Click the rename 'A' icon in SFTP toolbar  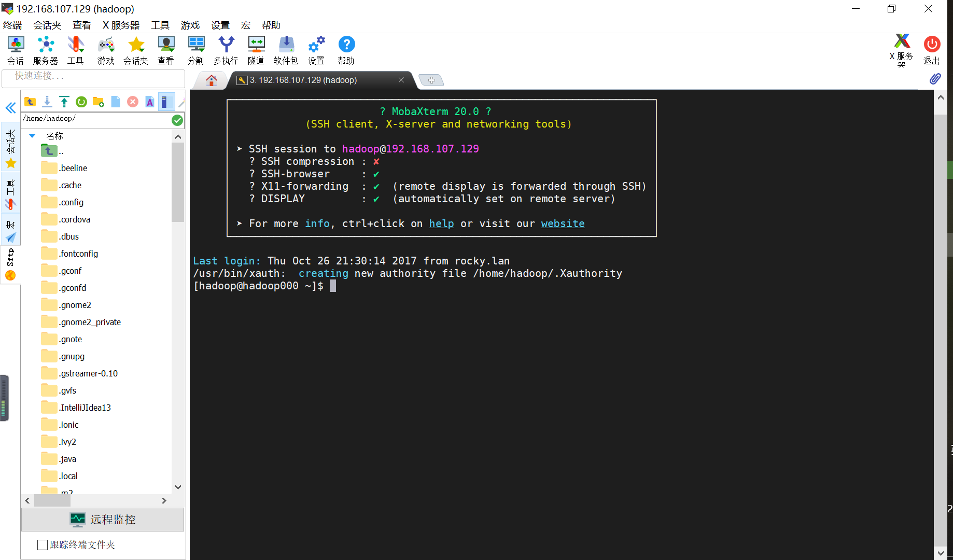pyautogui.click(x=150, y=102)
